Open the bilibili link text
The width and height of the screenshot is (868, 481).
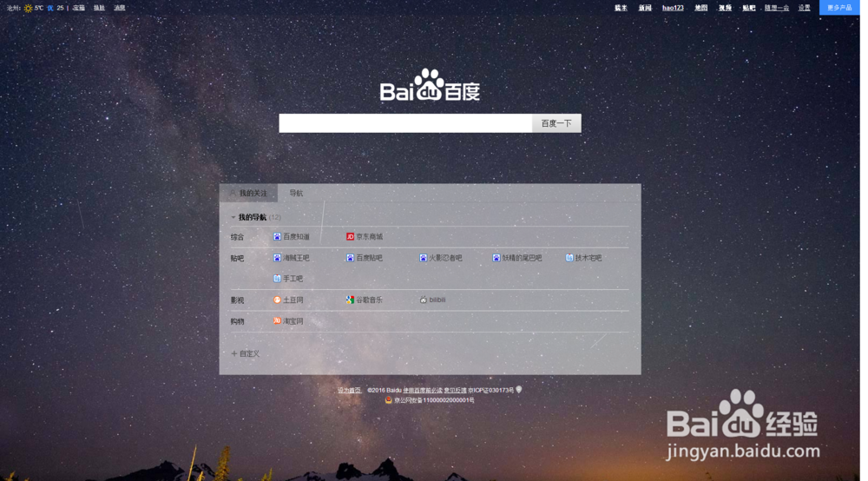click(x=437, y=300)
